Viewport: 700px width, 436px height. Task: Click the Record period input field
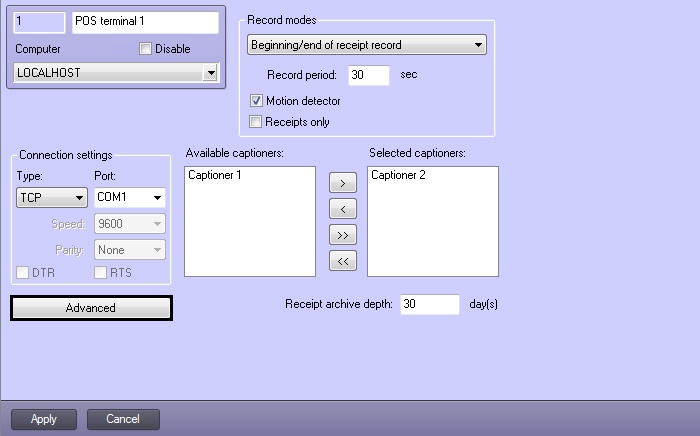pos(367,76)
